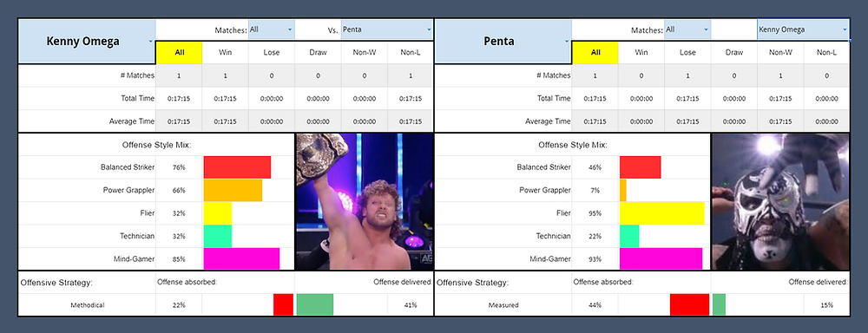The height and width of the screenshot is (333, 868).
Task: Click Penta's 46% Balanced Striker value
Action: (x=595, y=167)
